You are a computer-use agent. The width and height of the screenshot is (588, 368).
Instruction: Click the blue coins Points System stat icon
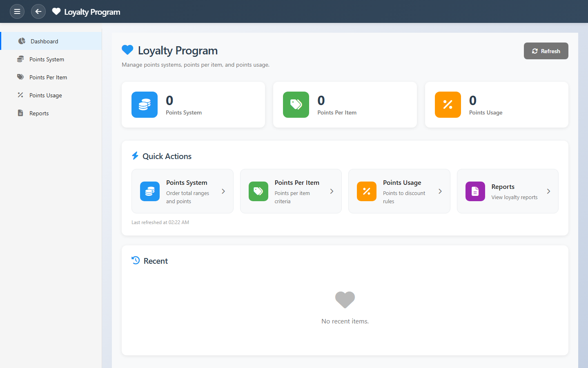[145, 105]
